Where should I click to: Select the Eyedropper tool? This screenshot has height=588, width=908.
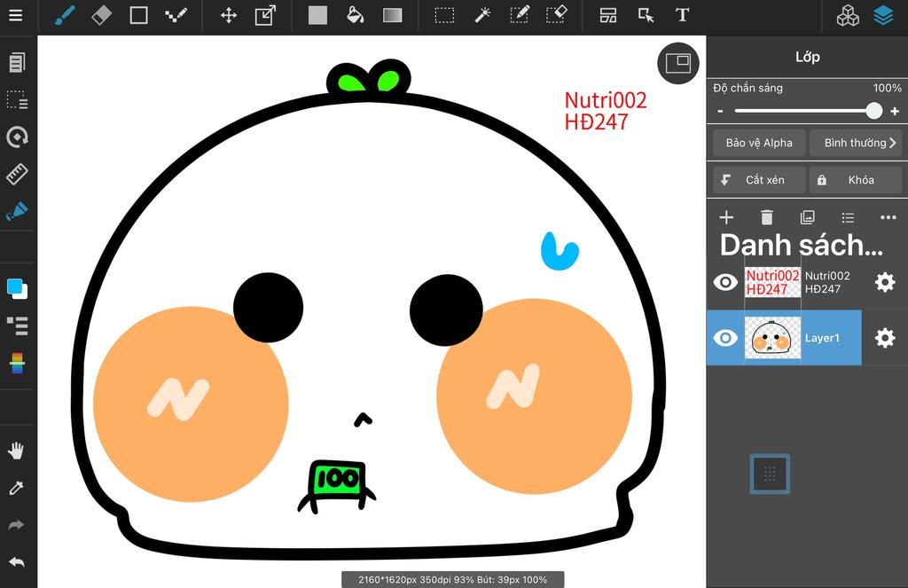click(16, 489)
